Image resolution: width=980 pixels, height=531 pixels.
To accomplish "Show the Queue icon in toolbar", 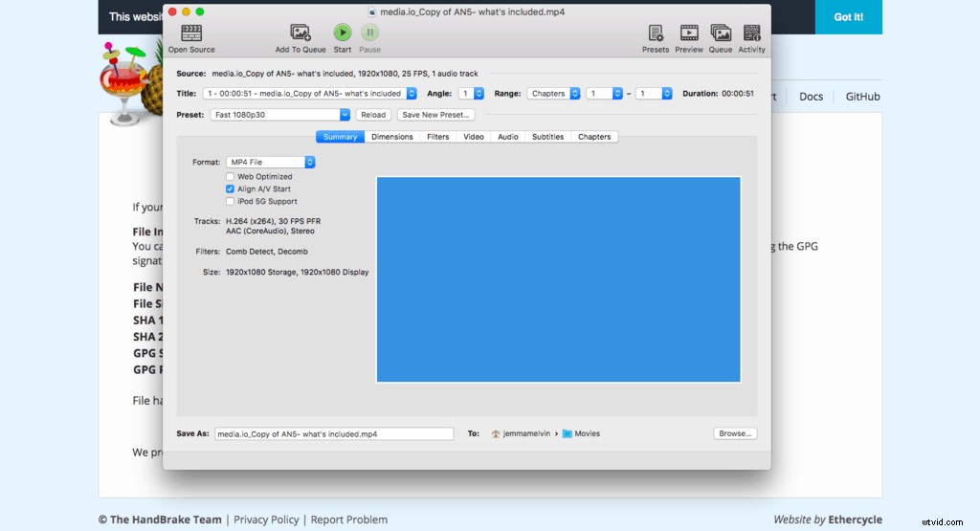I will coord(721,33).
